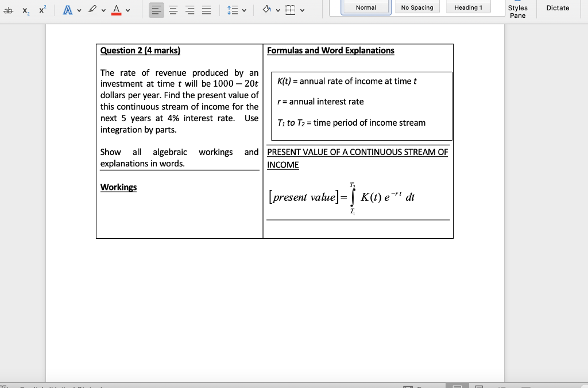Apply superscript formatting
Screen dimensions: 588x388
pyautogui.click(x=42, y=10)
